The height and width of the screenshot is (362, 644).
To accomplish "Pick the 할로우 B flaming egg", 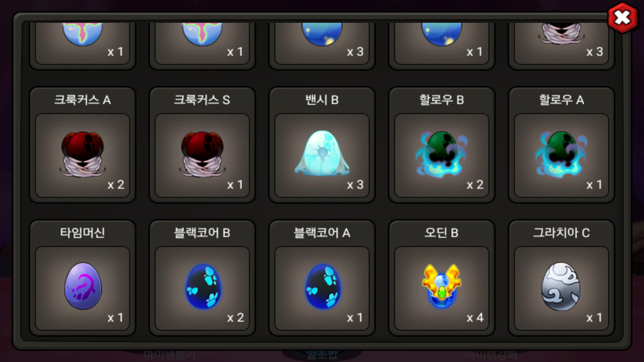I will pos(442,156).
